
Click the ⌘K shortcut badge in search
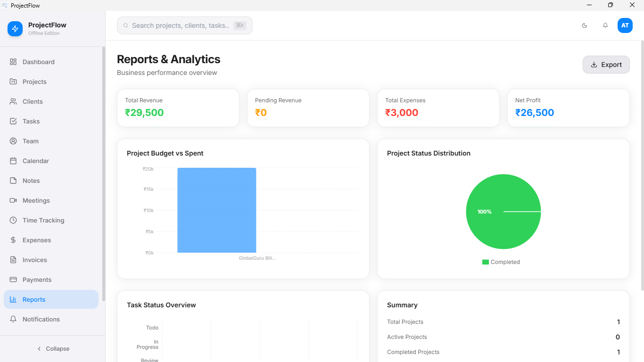[240, 25]
